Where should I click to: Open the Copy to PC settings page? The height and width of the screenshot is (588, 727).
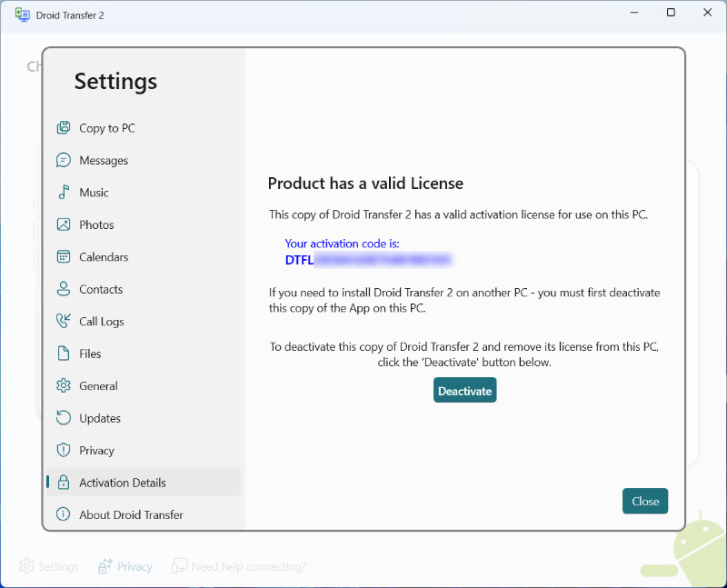pos(144,128)
